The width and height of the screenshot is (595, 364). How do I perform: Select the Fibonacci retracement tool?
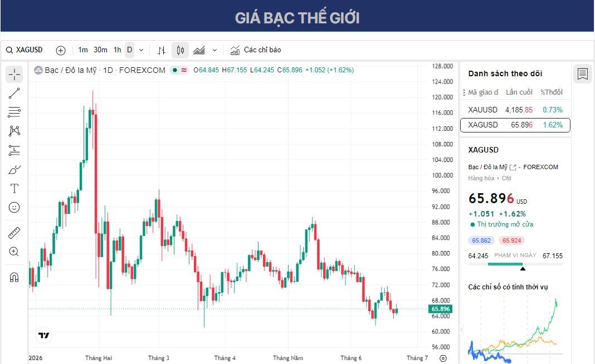[x=14, y=112]
